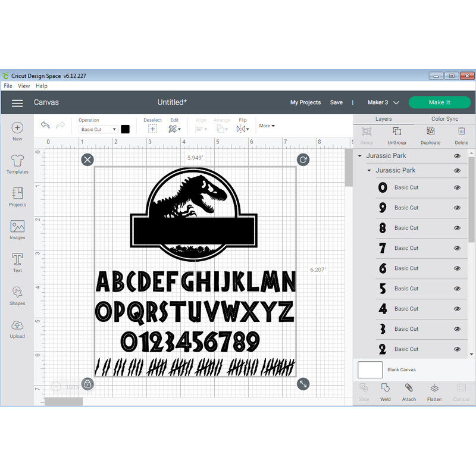Collapse the Jurassic Park layer group
476x476 pixels.
(x=359, y=155)
